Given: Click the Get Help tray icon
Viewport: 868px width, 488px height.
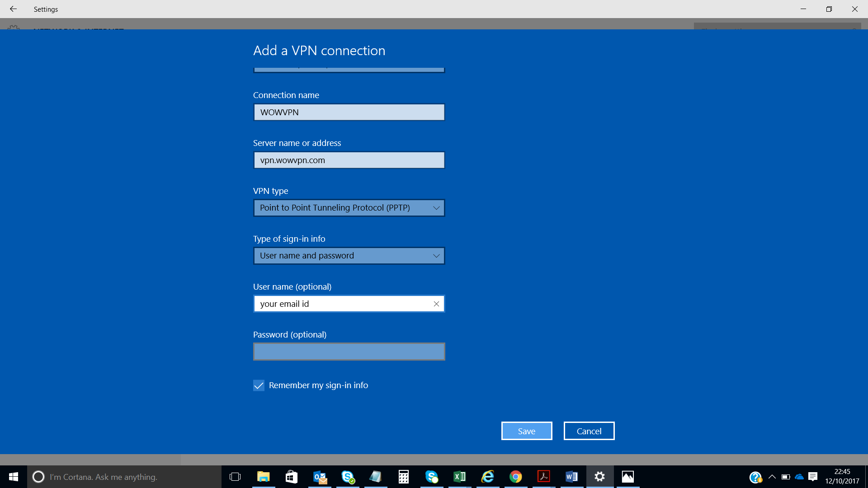Looking at the screenshot, I should tap(755, 477).
